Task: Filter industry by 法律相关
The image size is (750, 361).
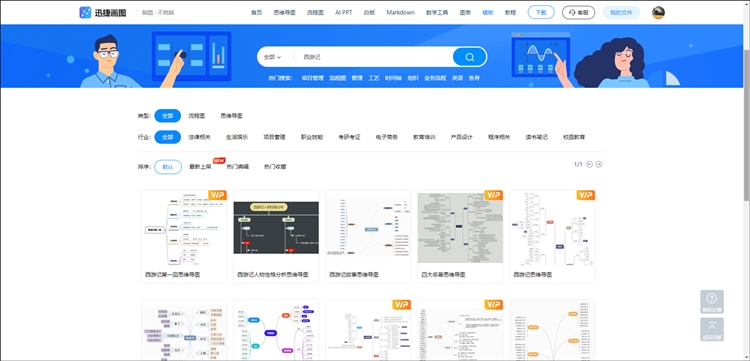Action: pos(199,137)
